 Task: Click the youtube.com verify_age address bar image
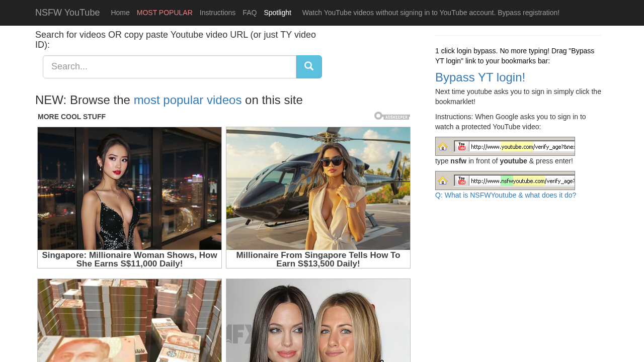505,146
